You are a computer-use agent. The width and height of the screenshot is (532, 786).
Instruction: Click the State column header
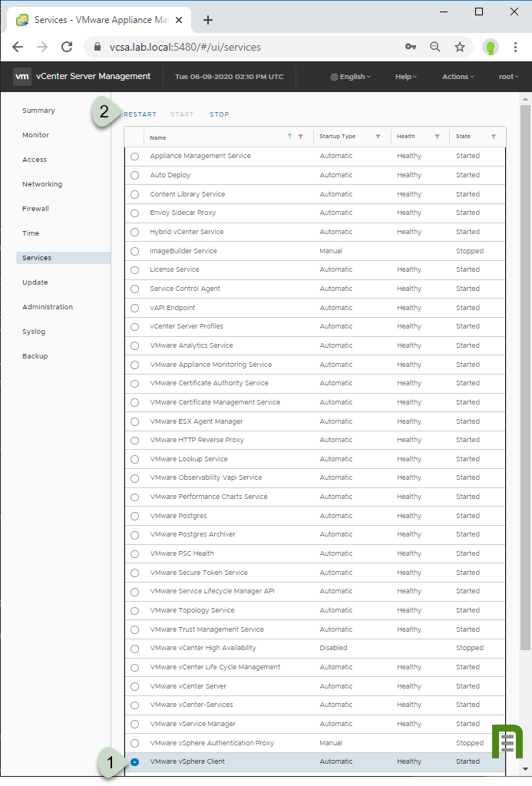pyautogui.click(x=464, y=137)
